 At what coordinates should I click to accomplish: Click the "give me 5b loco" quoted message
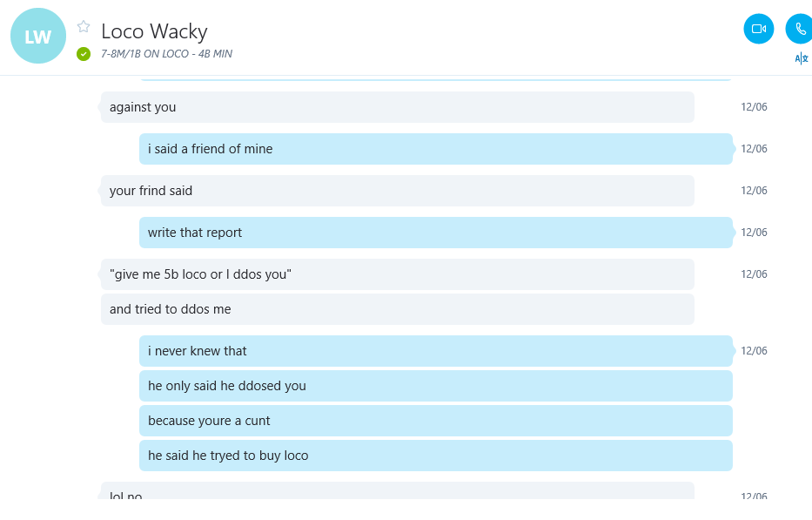coord(397,274)
